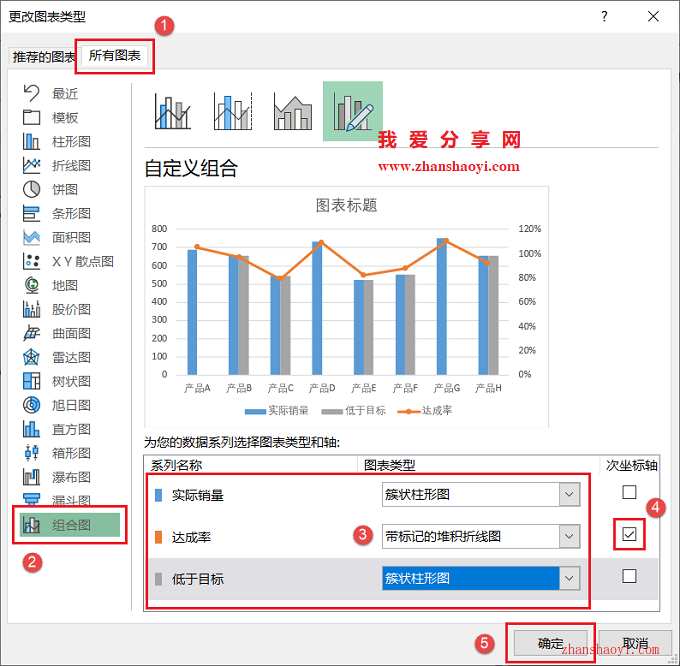The width and height of the screenshot is (680, 666).
Task: Cancel with the 取消 button
Action: [635, 643]
